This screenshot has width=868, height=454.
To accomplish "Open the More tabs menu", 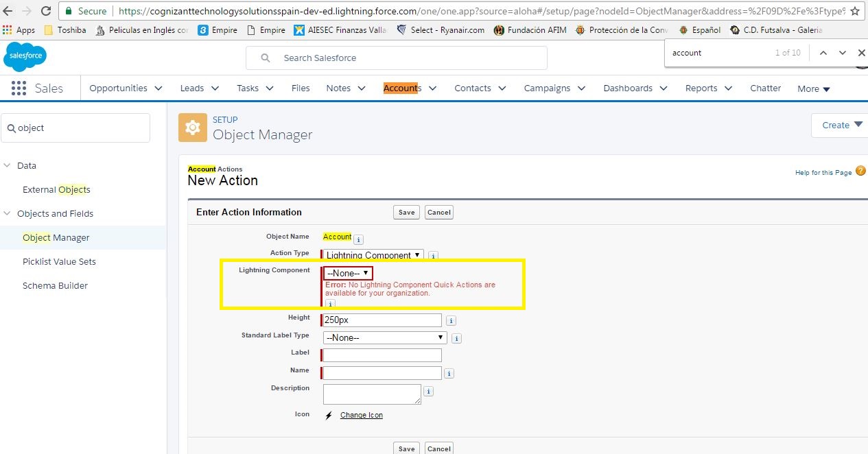I will pyautogui.click(x=814, y=89).
